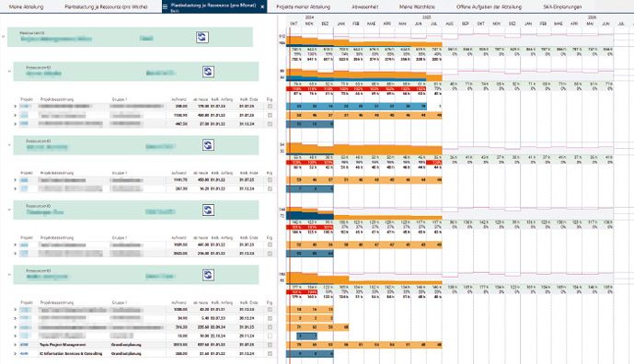Tick Frg checkbox of second row, fourth resource
Image resolution: width=634 pixels, height=364 pixels.
tap(270, 254)
